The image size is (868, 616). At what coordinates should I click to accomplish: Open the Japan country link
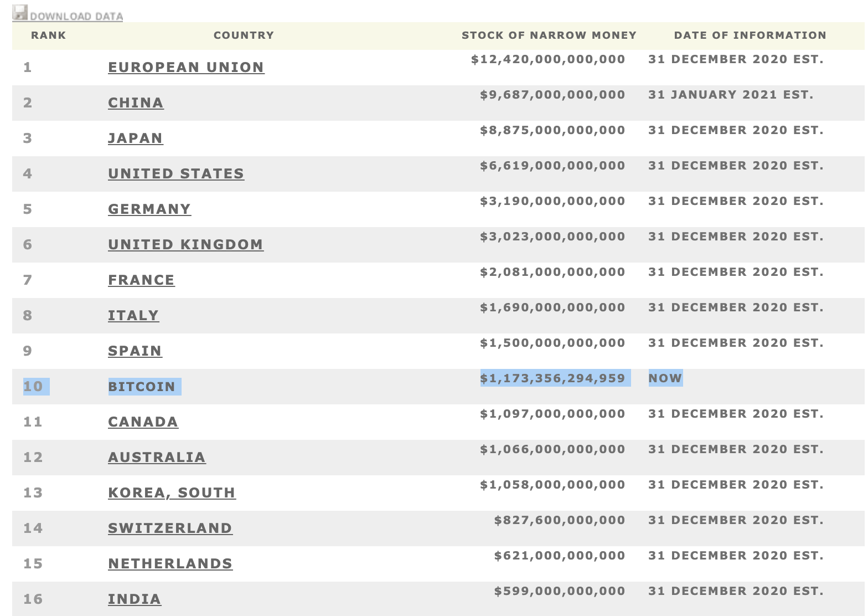136,138
